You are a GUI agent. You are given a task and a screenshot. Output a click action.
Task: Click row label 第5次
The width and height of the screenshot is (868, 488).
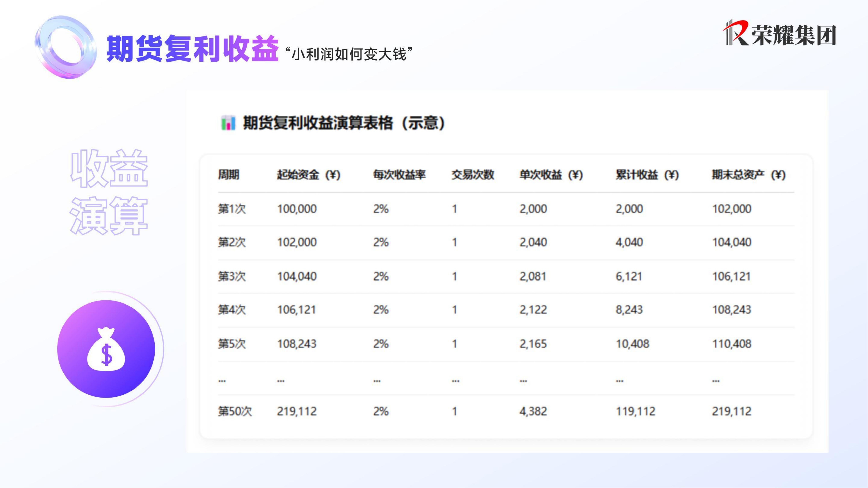pos(232,344)
